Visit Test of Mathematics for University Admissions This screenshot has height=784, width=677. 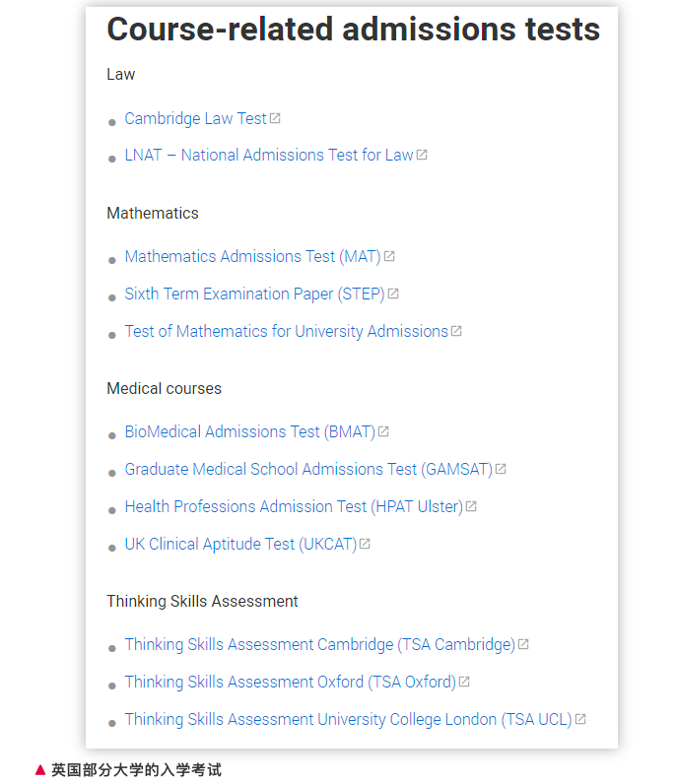point(286,332)
